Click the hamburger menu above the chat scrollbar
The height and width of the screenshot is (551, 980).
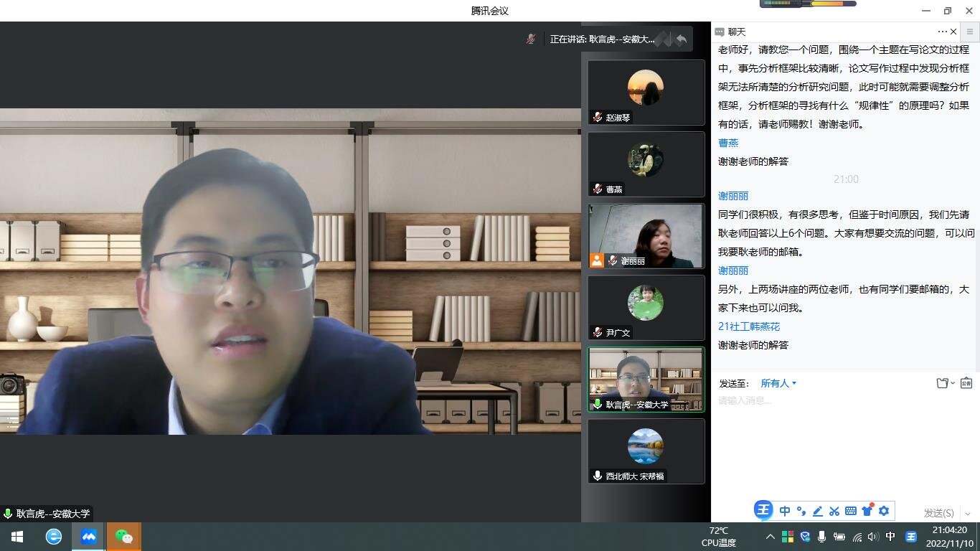point(970,32)
